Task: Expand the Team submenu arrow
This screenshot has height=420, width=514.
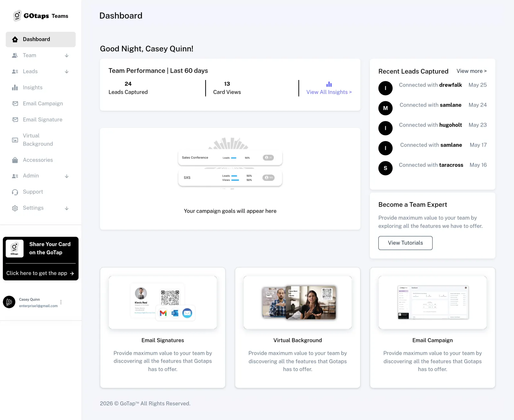Action: coord(67,56)
